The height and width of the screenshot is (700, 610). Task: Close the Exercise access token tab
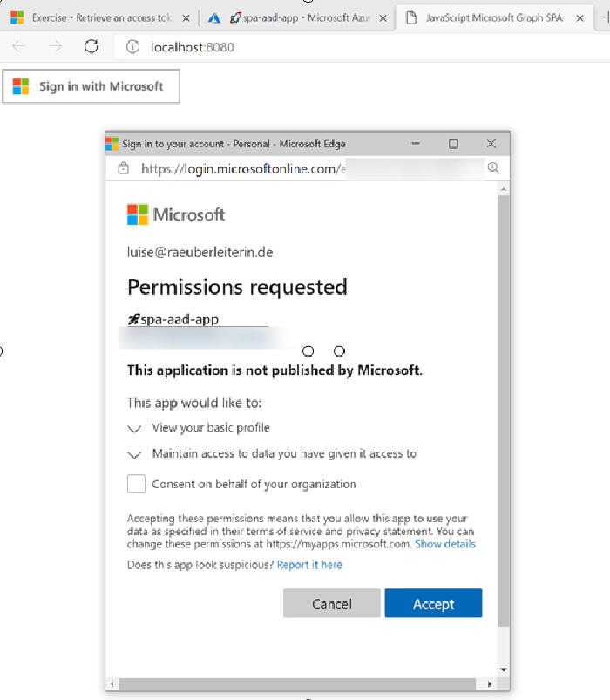coord(186,17)
